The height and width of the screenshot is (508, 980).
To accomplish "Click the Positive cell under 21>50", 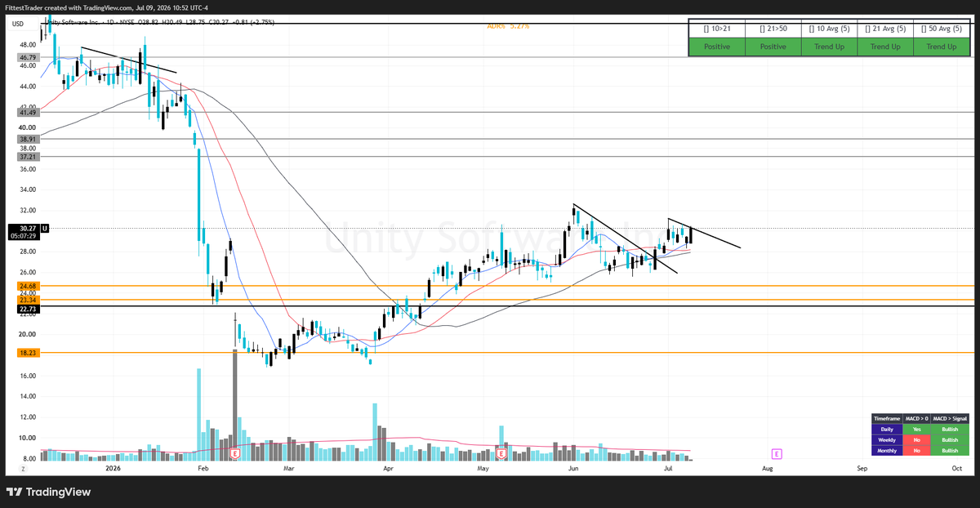I will 773,47.
